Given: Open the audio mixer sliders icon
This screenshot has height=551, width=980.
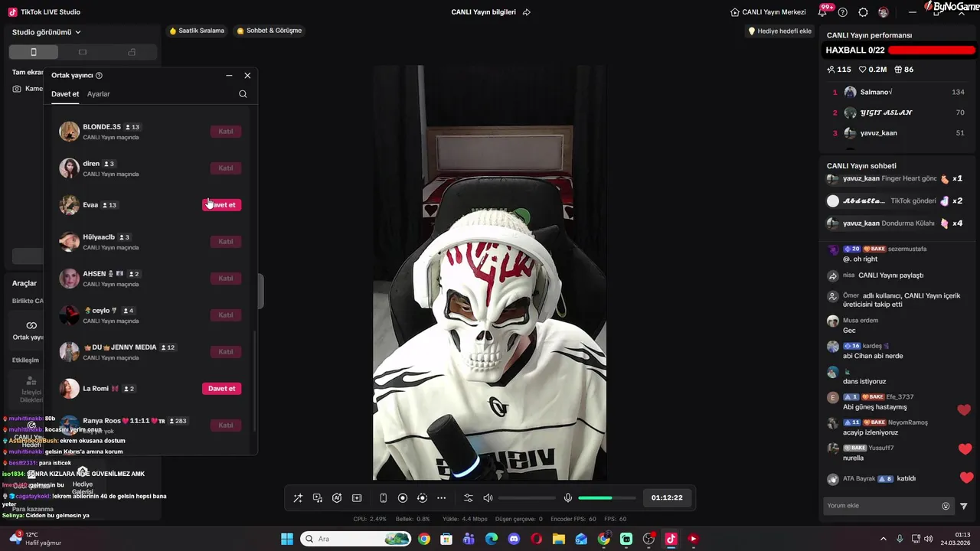Looking at the screenshot, I should (x=469, y=498).
